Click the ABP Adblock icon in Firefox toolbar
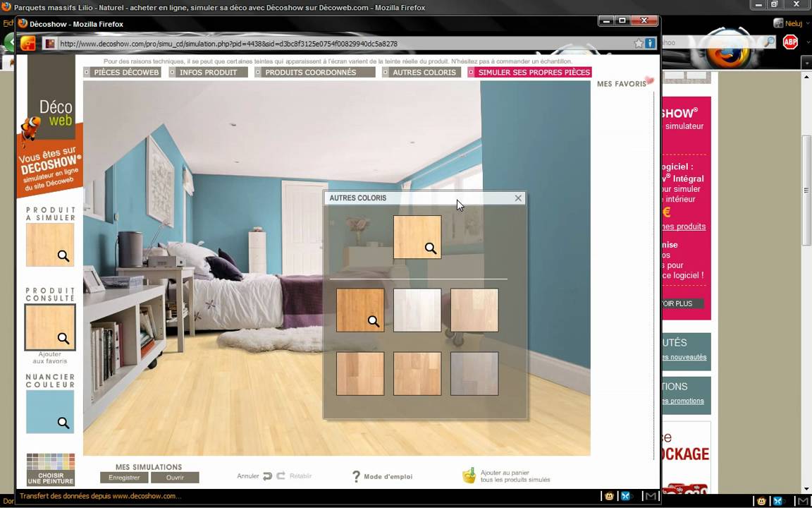The image size is (812, 508). coord(790,42)
